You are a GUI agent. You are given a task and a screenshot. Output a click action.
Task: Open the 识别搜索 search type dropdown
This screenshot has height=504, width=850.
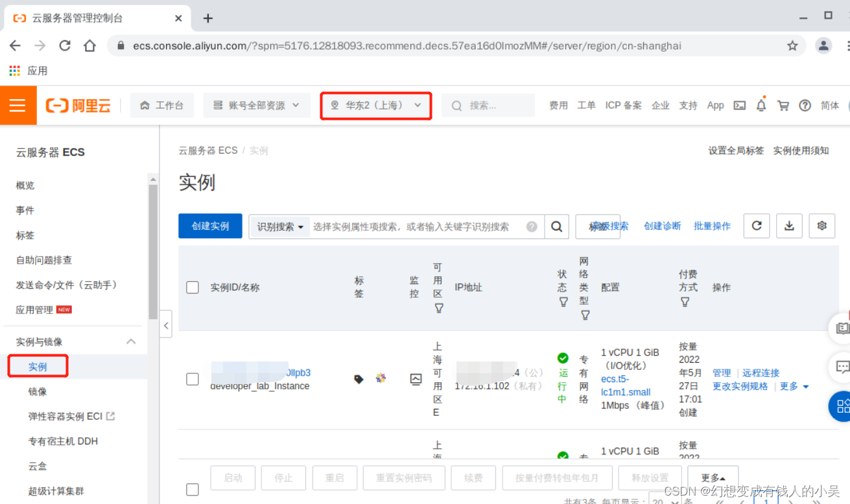280,227
